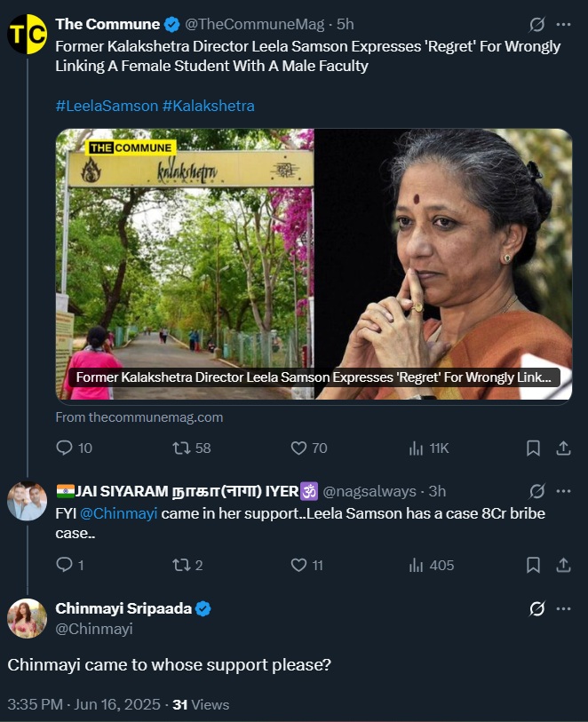The width and height of the screenshot is (588, 722).
Task: Click the #Kalakshetra hashtag
Action: 209,106
